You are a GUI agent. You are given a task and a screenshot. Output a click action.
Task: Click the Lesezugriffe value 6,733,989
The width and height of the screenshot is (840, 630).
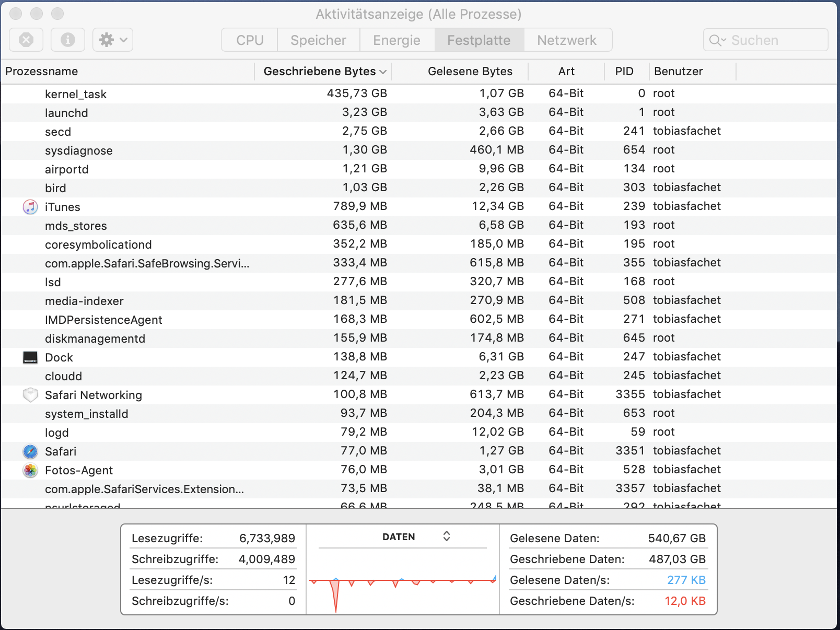pos(267,538)
